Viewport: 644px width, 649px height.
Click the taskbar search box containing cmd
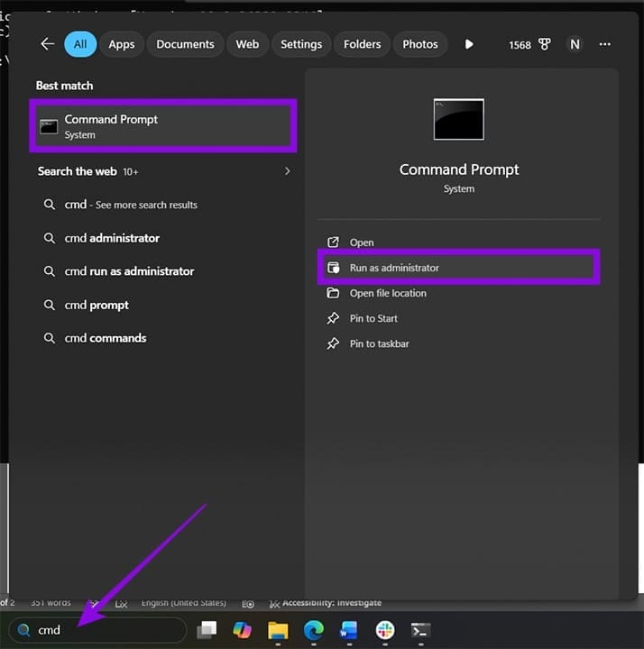(x=97, y=630)
